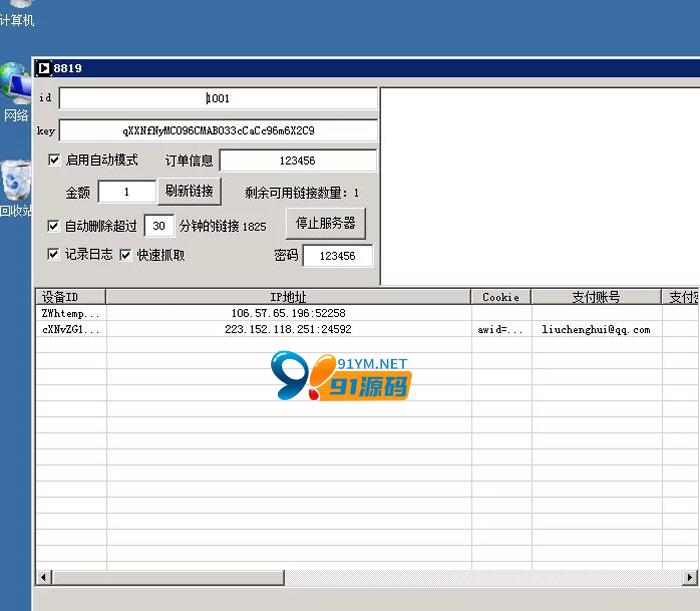Toggle the 自动删除超过 checkbox
Image resolution: width=700 pixels, height=611 pixels.
point(54,226)
